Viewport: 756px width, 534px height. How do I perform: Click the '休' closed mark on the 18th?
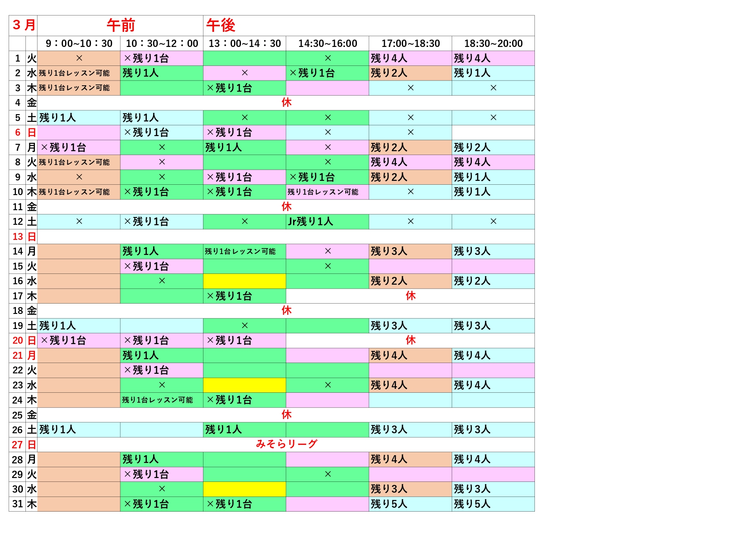[x=286, y=310]
